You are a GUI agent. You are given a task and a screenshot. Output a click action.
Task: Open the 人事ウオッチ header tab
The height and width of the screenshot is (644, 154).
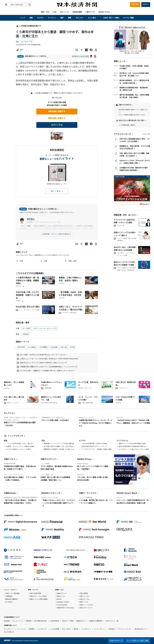pyautogui.click(x=90, y=12)
